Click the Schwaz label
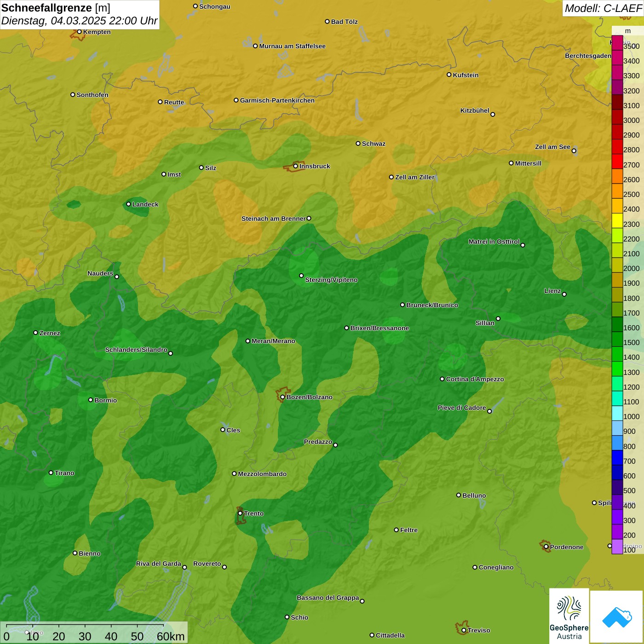This screenshot has width=644, height=644. coord(374,144)
